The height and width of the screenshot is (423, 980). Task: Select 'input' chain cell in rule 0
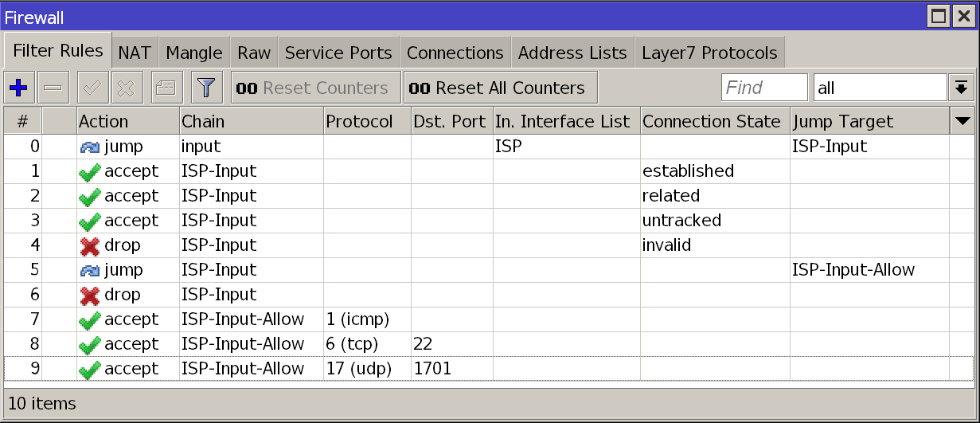point(252,147)
